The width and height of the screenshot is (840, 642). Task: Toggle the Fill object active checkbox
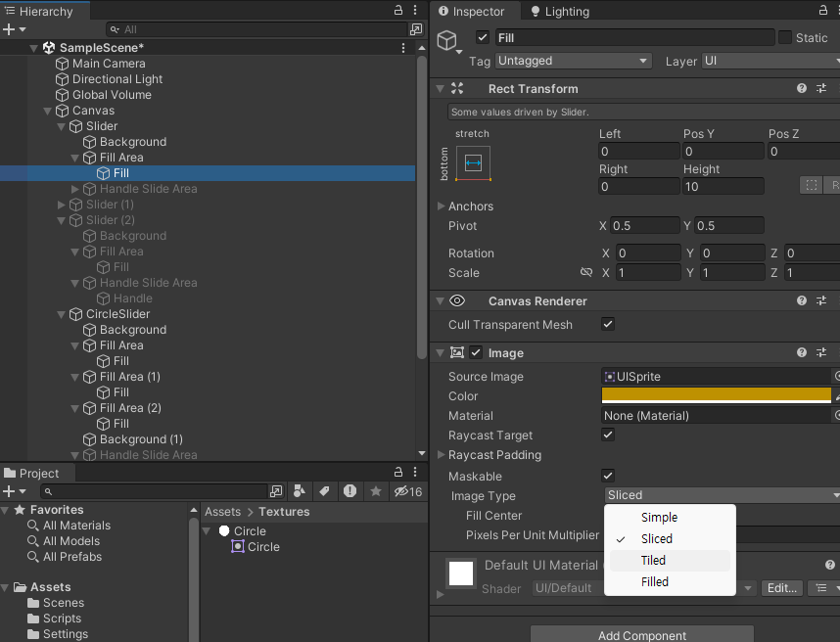[x=483, y=37]
